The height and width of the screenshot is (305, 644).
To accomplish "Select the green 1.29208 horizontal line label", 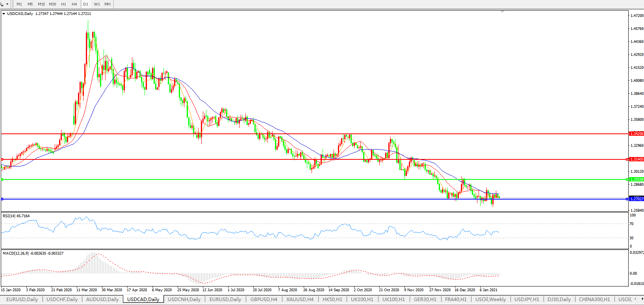I will (637, 179).
